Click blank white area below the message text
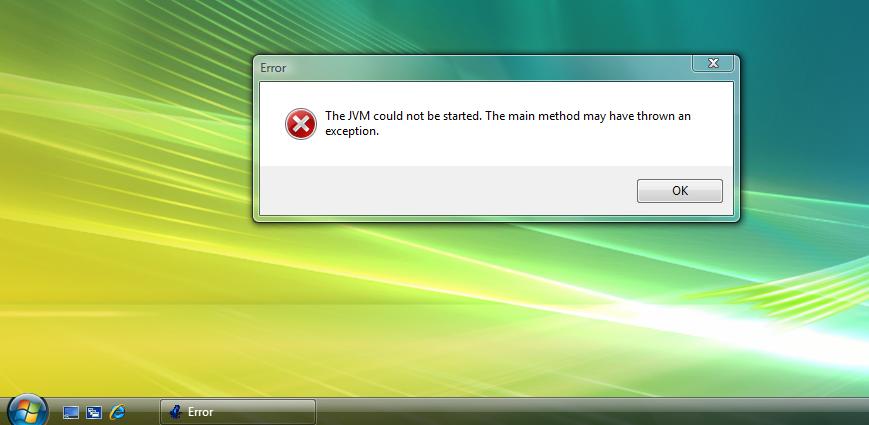 tap(496, 152)
